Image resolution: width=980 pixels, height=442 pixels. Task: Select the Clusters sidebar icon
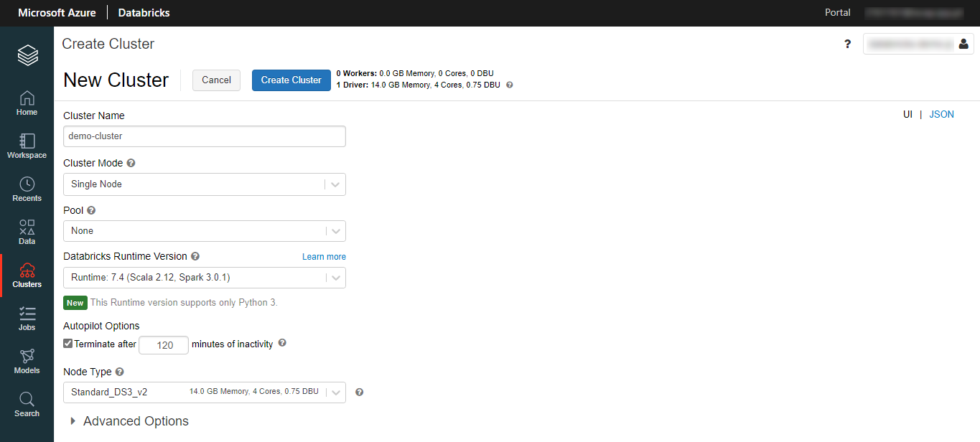(x=27, y=274)
